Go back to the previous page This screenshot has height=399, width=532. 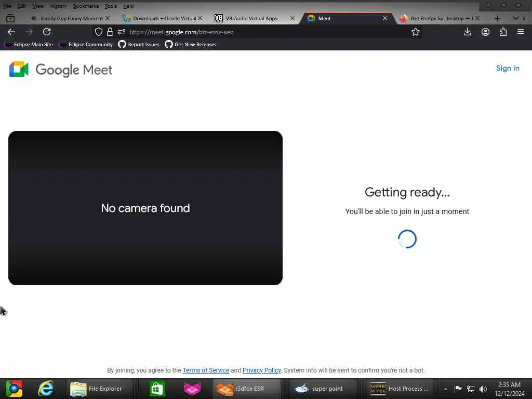click(x=11, y=32)
